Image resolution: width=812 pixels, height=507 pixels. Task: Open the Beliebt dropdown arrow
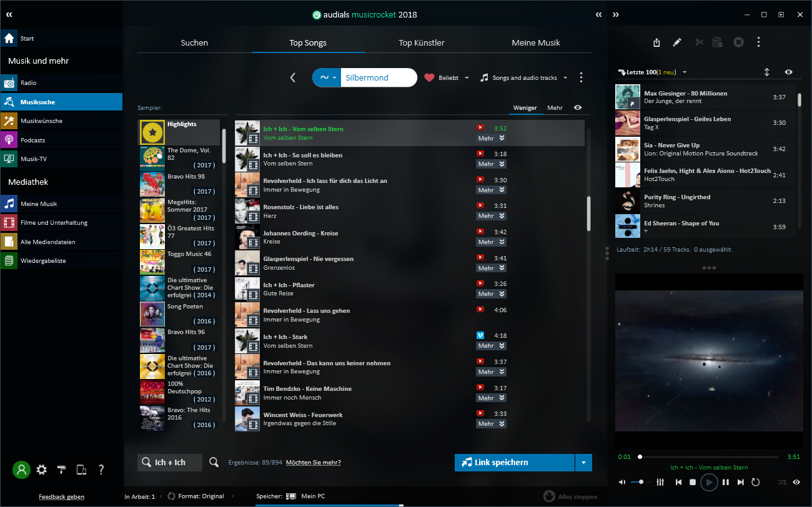pyautogui.click(x=467, y=78)
